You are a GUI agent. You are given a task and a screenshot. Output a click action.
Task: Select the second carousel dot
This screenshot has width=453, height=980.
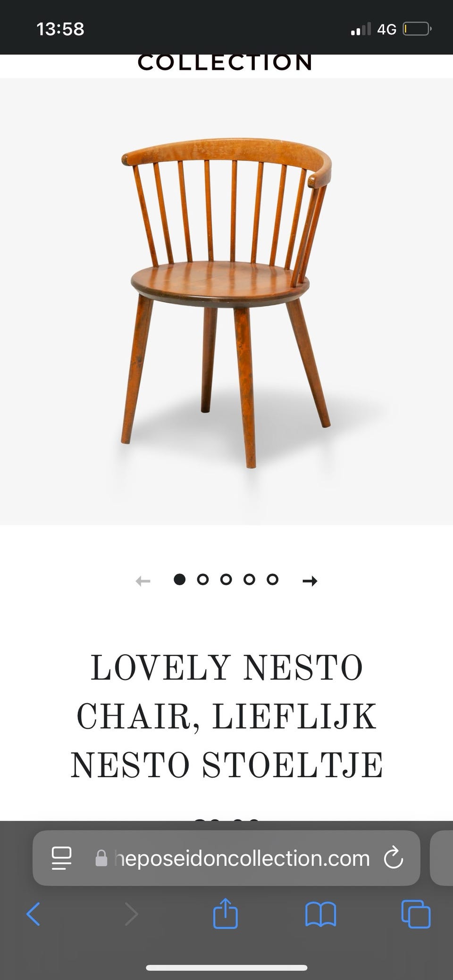[203, 579]
